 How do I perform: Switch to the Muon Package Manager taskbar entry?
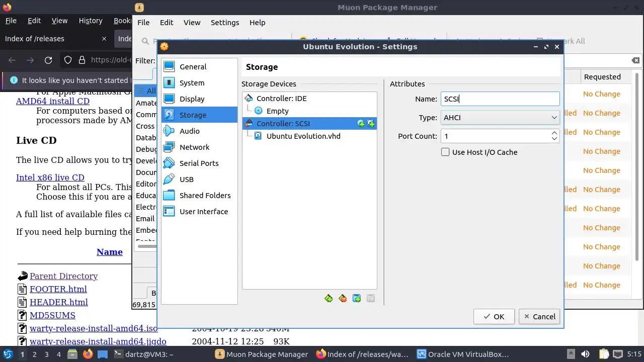pos(262,354)
